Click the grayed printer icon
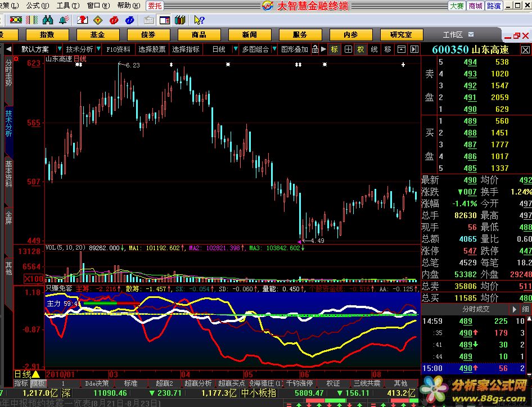This screenshot has width=532, height=407. pyautogui.click(x=148, y=20)
